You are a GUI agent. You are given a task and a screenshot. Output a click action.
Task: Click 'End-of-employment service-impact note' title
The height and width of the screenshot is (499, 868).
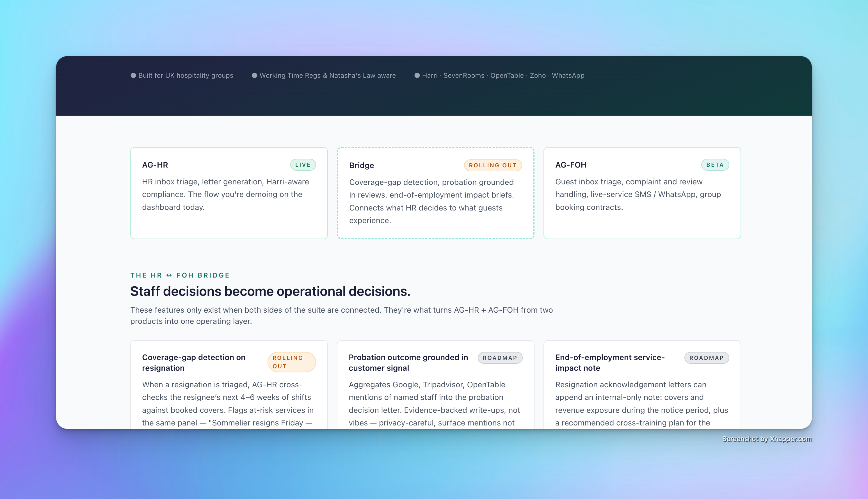pos(610,363)
